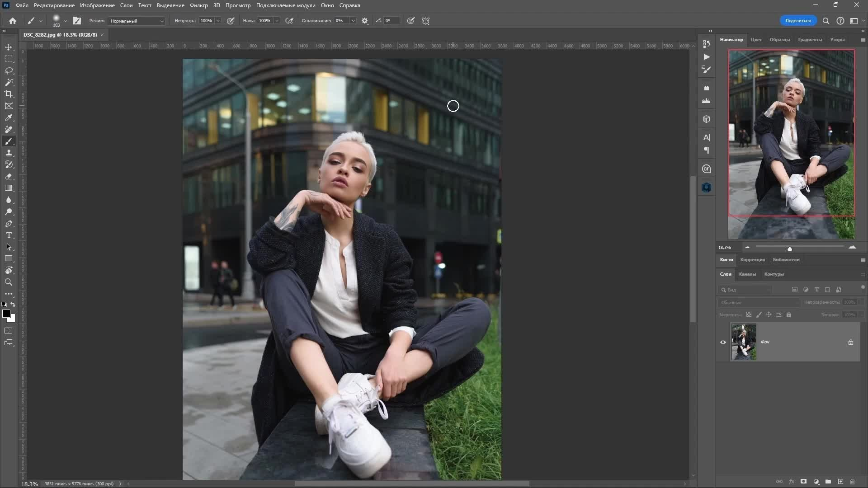Pick the Horizontal Type tool

(x=9, y=235)
